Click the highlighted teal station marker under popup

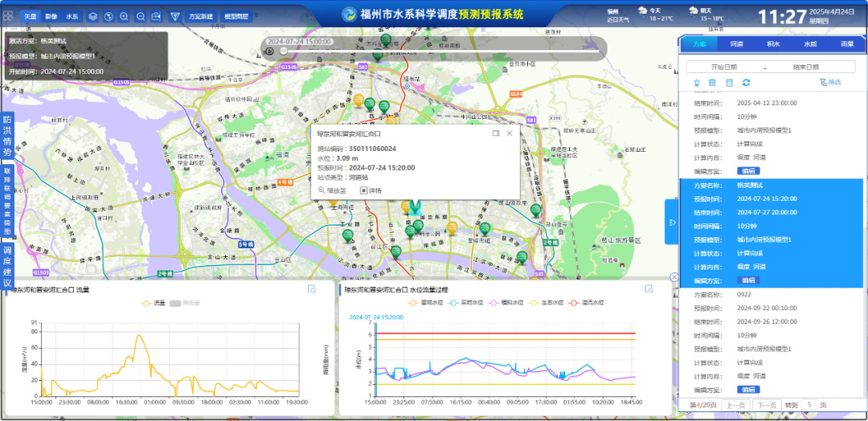click(x=416, y=208)
